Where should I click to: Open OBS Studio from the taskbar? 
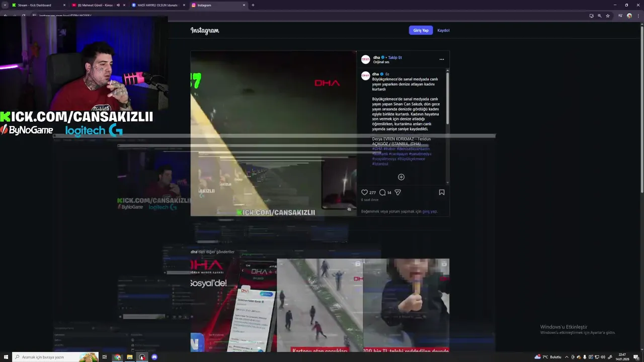tap(142, 357)
